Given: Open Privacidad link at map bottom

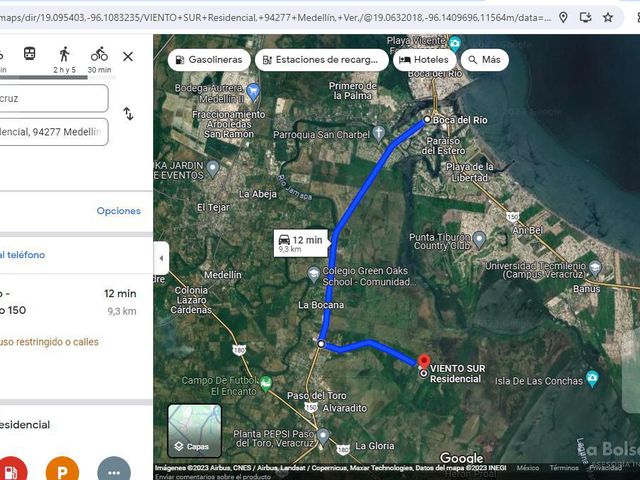Looking at the screenshot, I should pos(605,468).
